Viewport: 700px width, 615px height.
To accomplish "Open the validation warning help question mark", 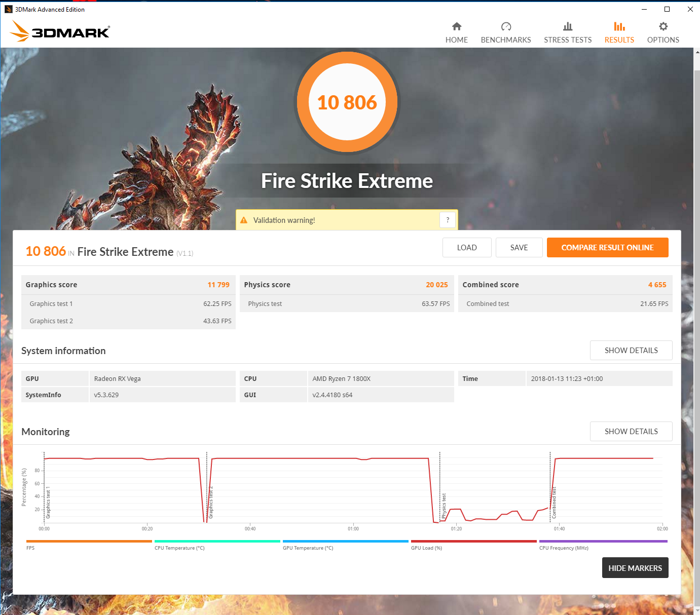I will coord(448,220).
